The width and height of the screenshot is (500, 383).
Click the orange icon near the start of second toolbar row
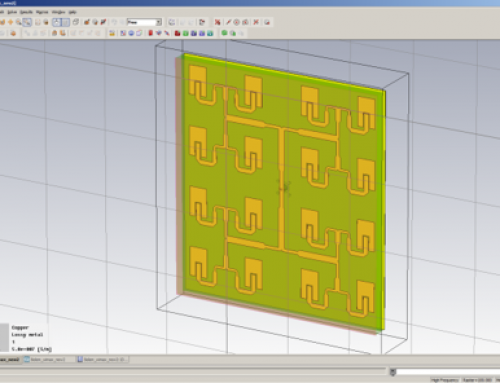coord(13,33)
